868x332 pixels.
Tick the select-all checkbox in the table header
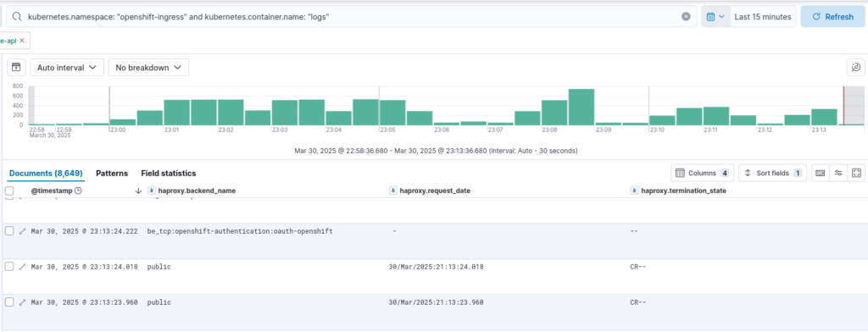pos(9,191)
